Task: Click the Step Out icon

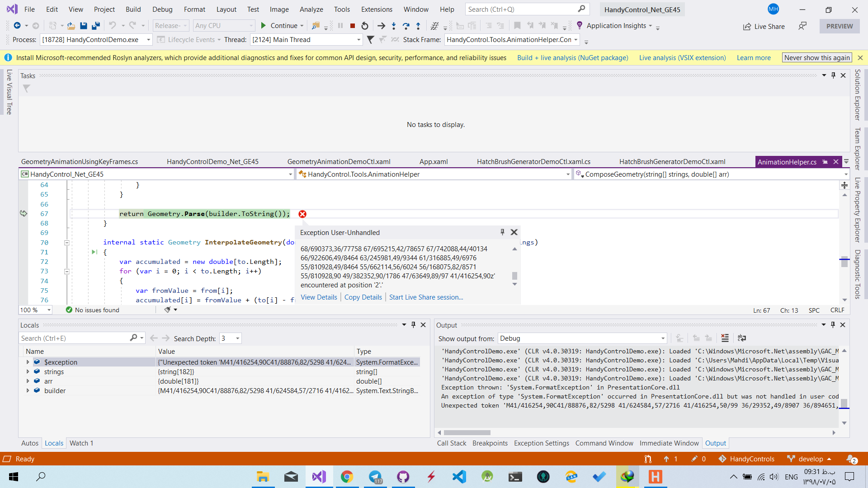Action: (x=418, y=26)
